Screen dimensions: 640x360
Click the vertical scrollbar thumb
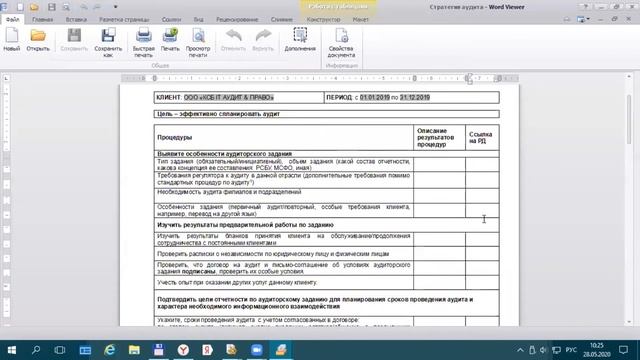click(629, 119)
